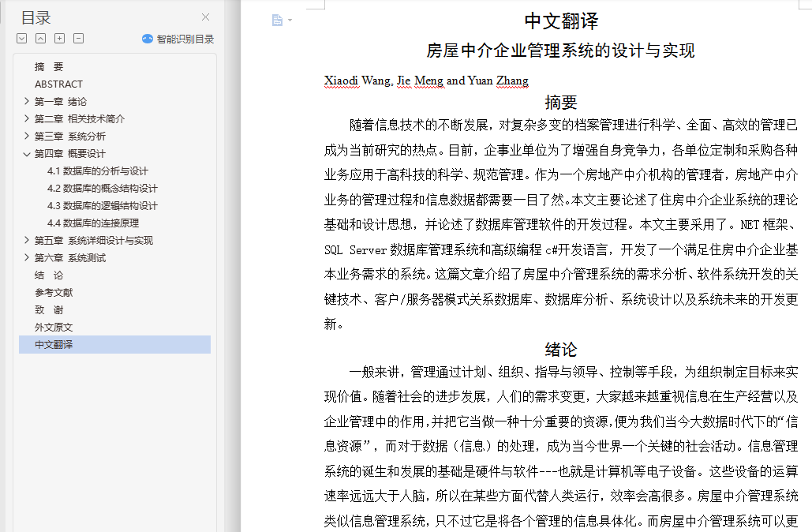Click the short last abstract line 新。
The image size is (812, 532).
click(334, 324)
